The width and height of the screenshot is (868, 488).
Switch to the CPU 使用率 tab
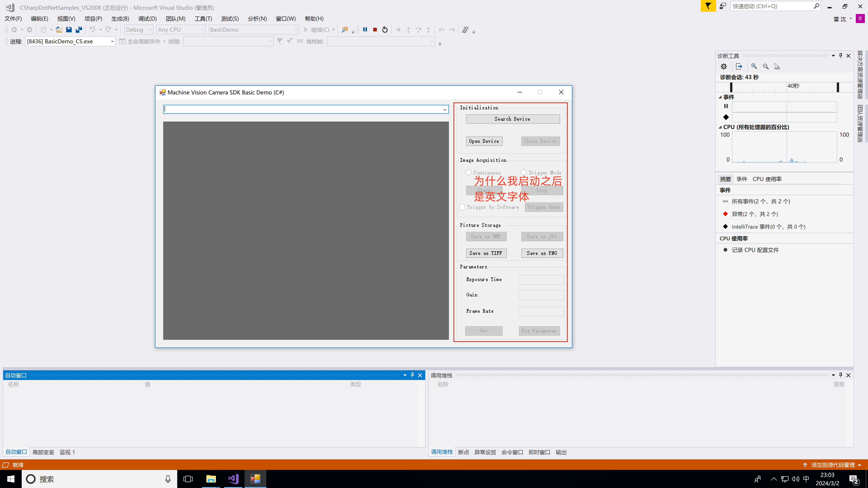(x=767, y=179)
